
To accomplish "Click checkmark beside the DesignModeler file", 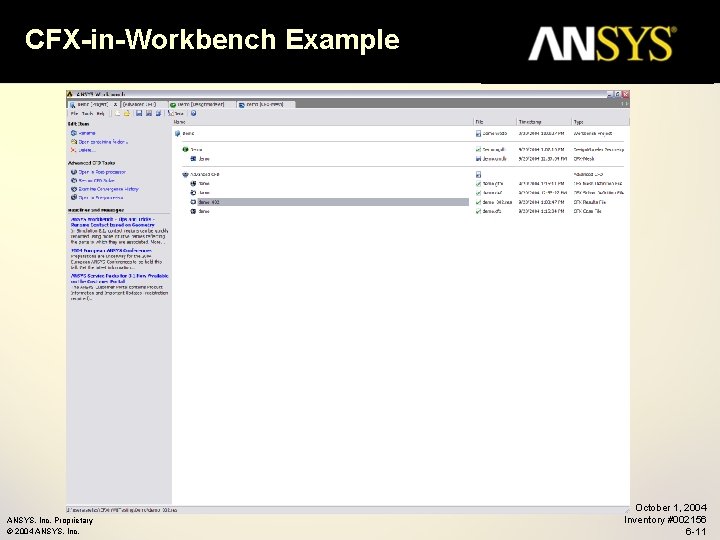I will coord(478,149).
